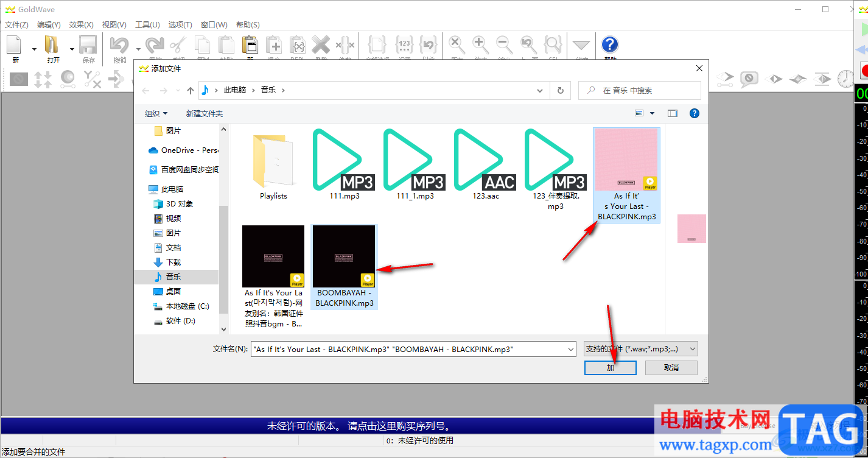The width and height of the screenshot is (868, 458).
Task: Open the view options dropdown arrow
Action: 653,113
